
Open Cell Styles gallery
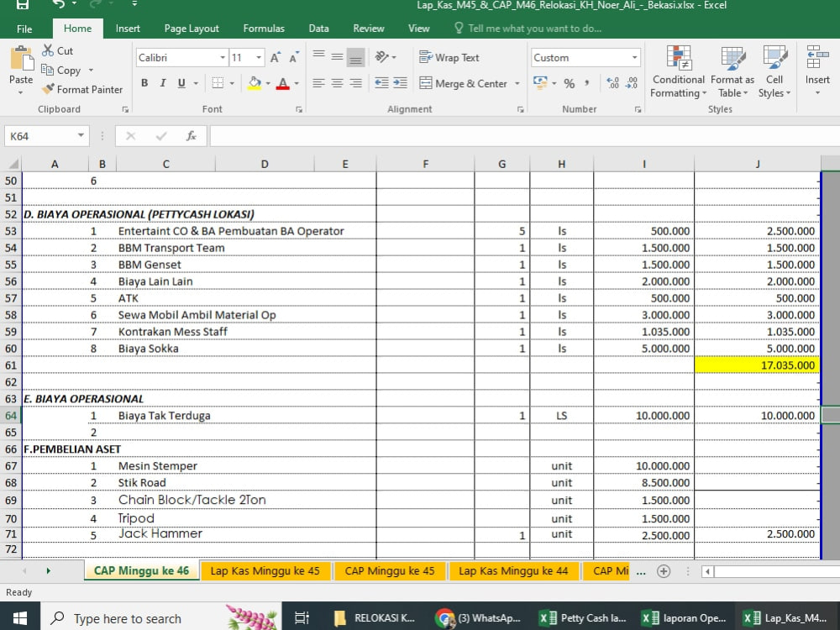(774, 72)
